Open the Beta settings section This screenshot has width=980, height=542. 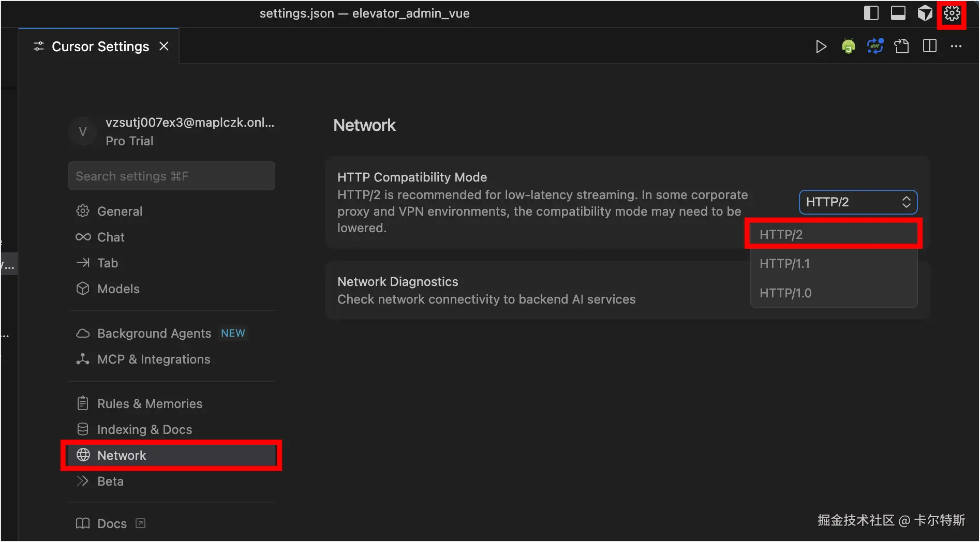[x=172, y=481]
